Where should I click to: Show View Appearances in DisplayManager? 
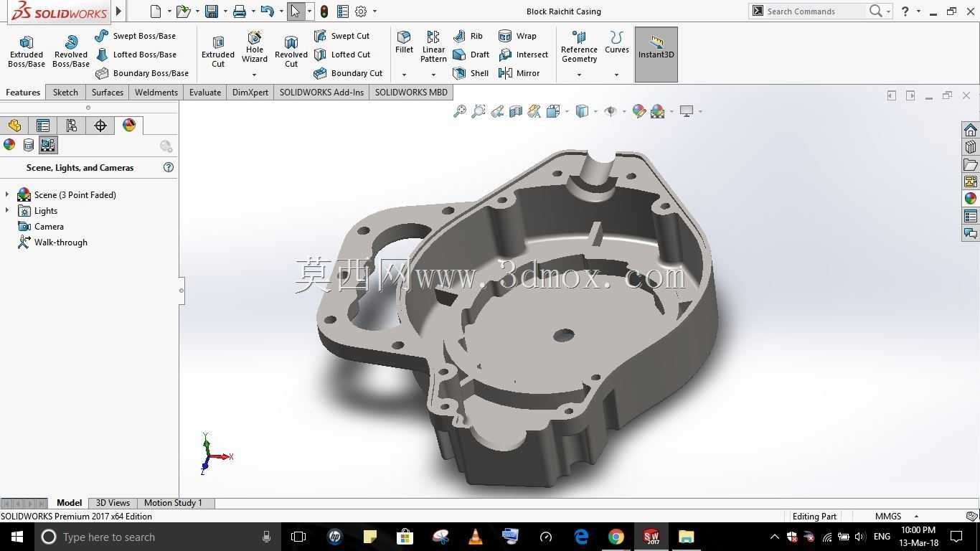coord(9,145)
